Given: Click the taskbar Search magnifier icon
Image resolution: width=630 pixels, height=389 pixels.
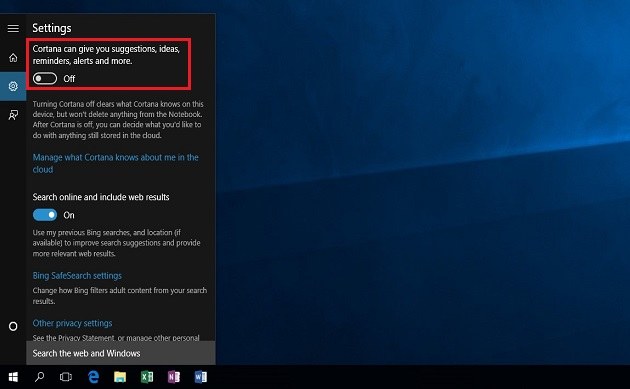Looking at the screenshot, I should pyautogui.click(x=39, y=377).
